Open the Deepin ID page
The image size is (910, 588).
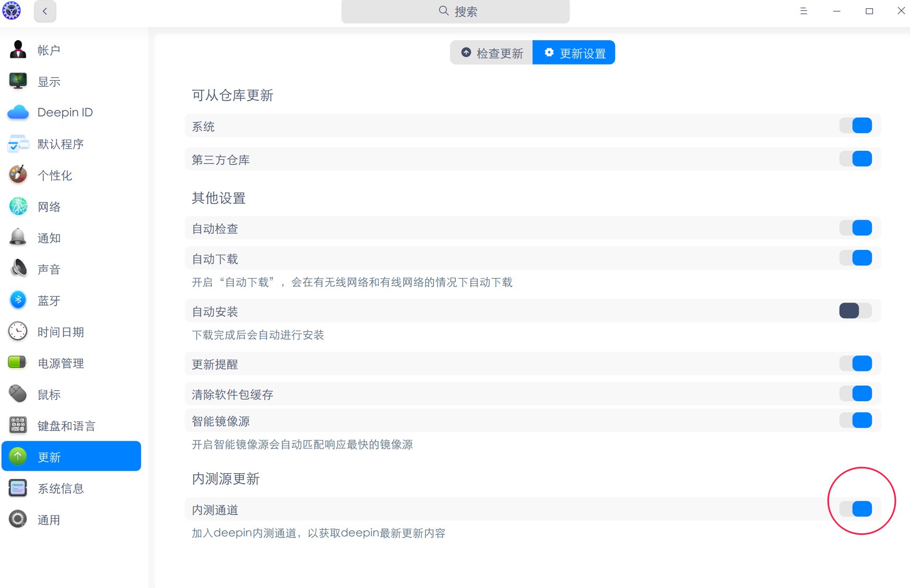pyautogui.click(x=72, y=112)
